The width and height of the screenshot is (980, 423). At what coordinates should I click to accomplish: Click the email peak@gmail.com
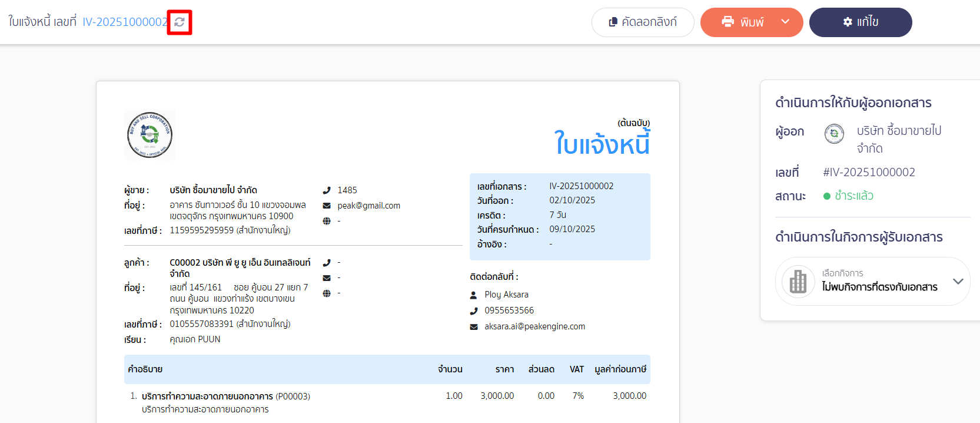(369, 206)
